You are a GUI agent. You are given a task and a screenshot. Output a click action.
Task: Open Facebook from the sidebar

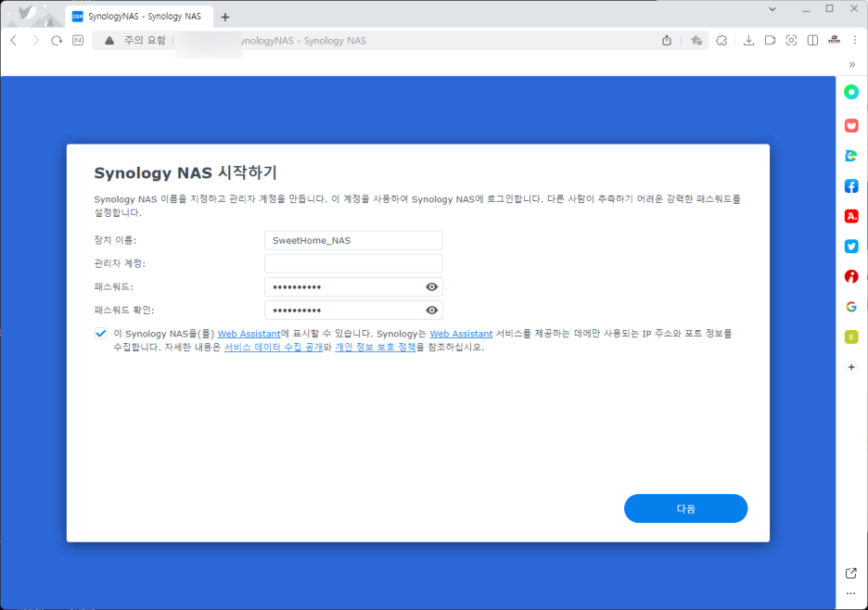851,186
